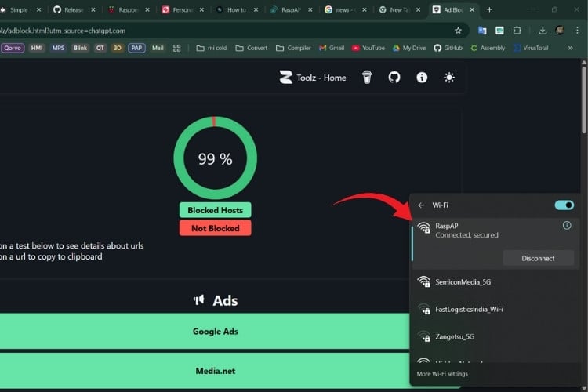Open the VirusTotal bookmark
Viewport: 588px width, 392px height.
(x=531, y=48)
